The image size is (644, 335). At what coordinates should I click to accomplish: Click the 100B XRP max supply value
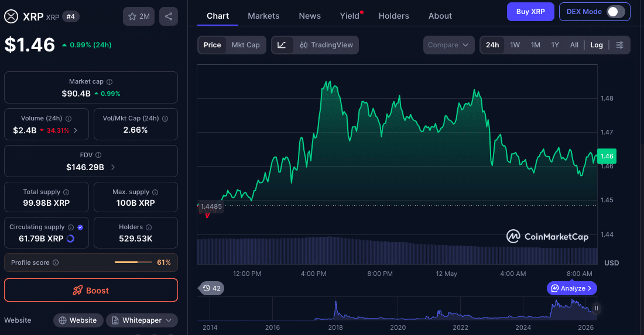click(136, 203)
